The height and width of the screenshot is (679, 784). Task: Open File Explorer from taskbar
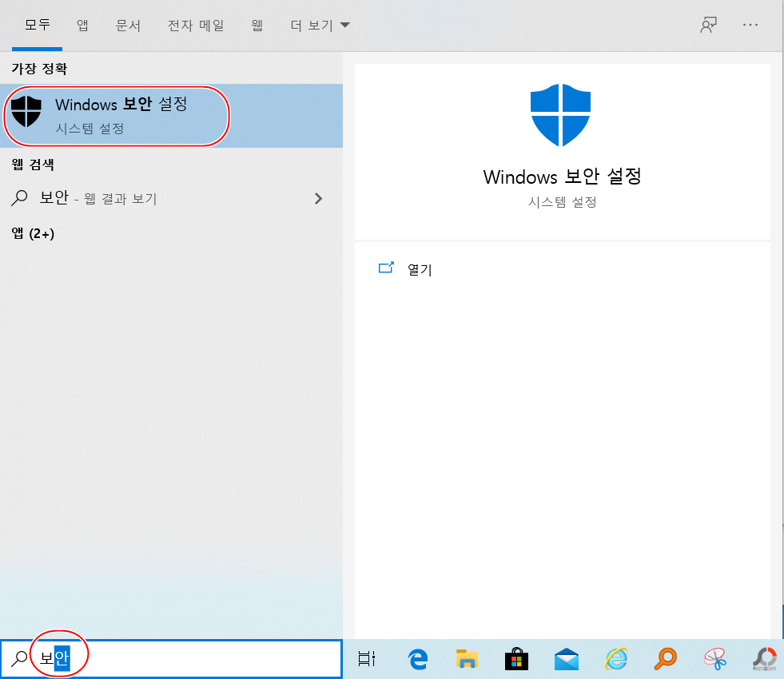tap(467, 658)
